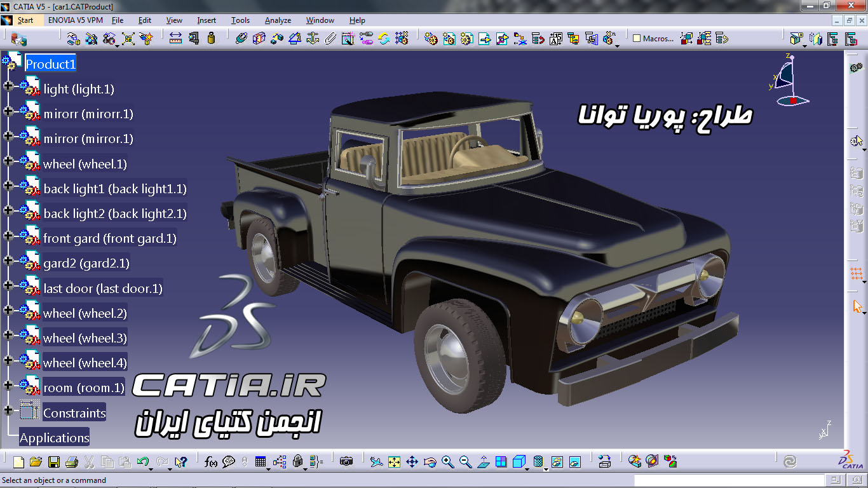Image resolution: width=868 pixels, height=488 pixels.
Task: Click the Save disk icon
Action: click(54, 462)
